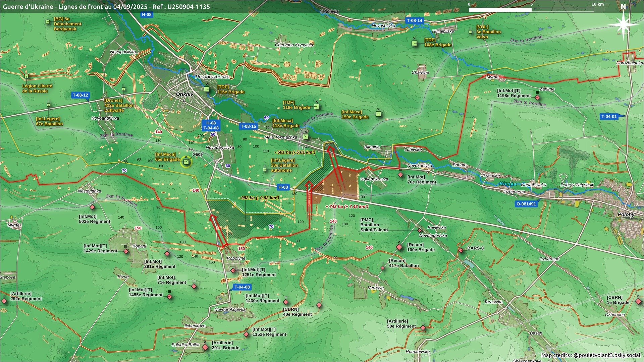The width and height of the screenshot is (644, 362).
Task: Click the Artillerie 291e Brigade diamond marker
Action: (x=205, y=347)
